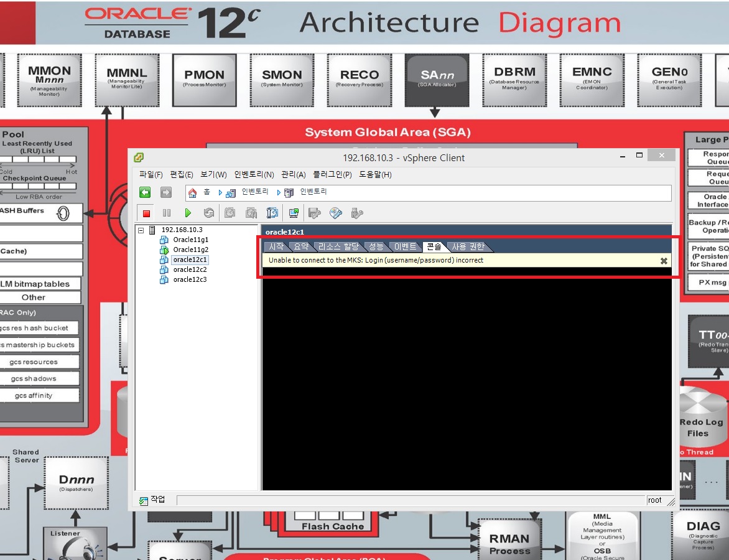This screenshot has width=729, height=560.
Task: Click the 'Unable to connect to the MKS' message
Action: click(x=376, y=261)
